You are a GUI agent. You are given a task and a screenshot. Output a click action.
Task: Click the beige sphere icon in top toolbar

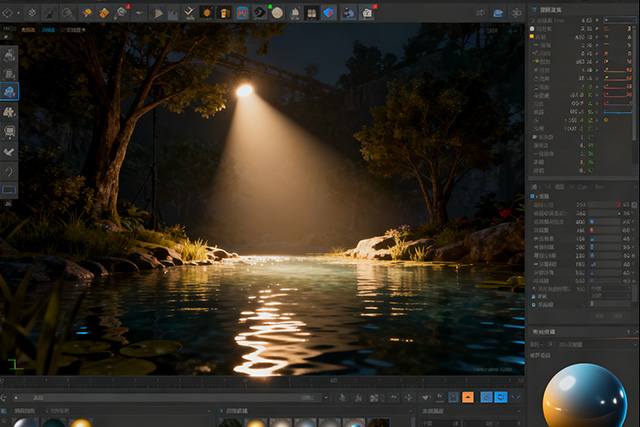tap(277, 13)
